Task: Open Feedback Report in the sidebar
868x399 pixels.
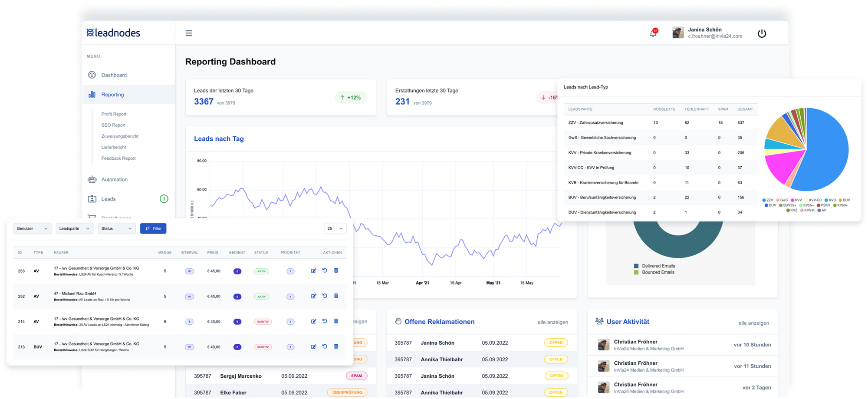Action: [x=118, y=158]
